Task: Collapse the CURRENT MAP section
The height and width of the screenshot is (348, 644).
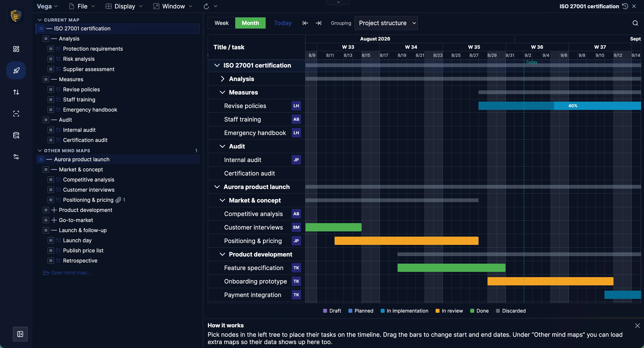Action: (40, 20)
